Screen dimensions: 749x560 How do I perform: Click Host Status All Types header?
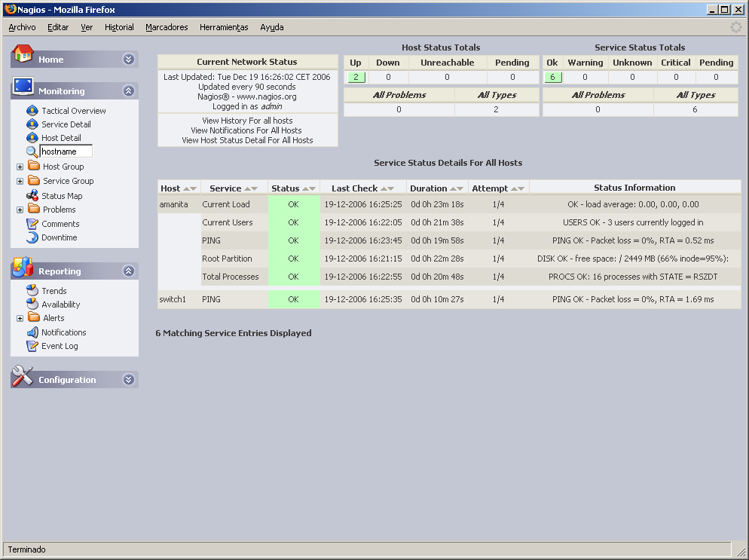[497, 95]
